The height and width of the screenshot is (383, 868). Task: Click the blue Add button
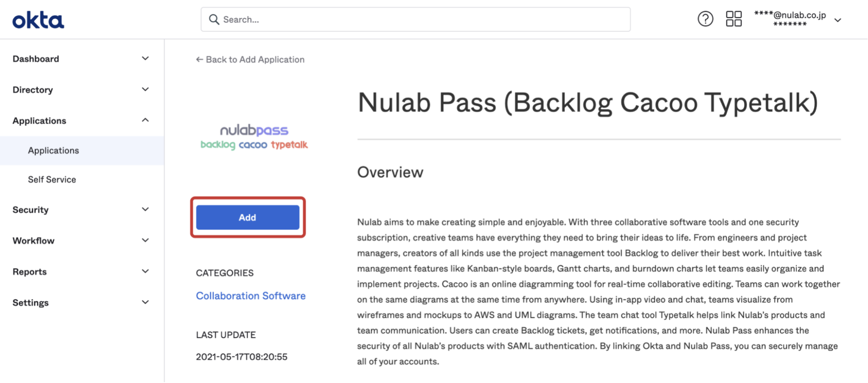pyautogui.click(x=248, y=217)
